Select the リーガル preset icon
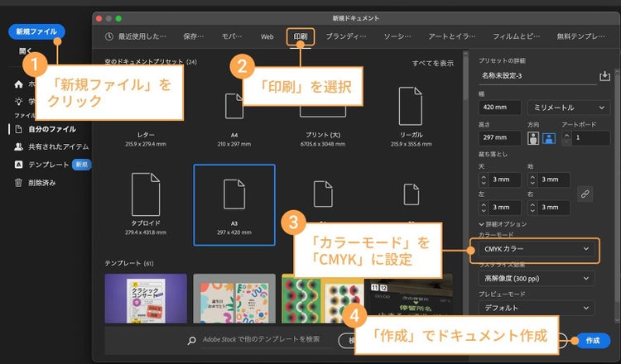This screenshot has width=621, height=364. point(411,106)
